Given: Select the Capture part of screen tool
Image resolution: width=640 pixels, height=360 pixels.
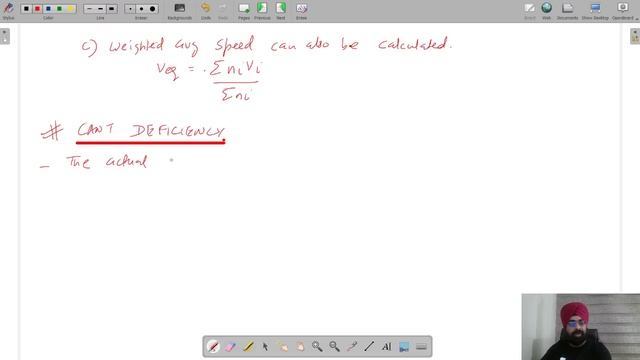Looking at the screenshot, I should [404, 347].
